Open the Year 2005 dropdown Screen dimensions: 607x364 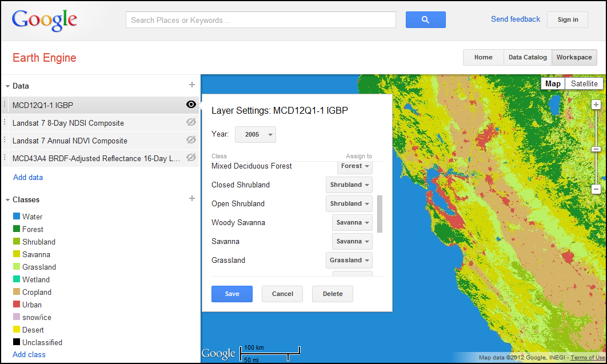[255, 135]
